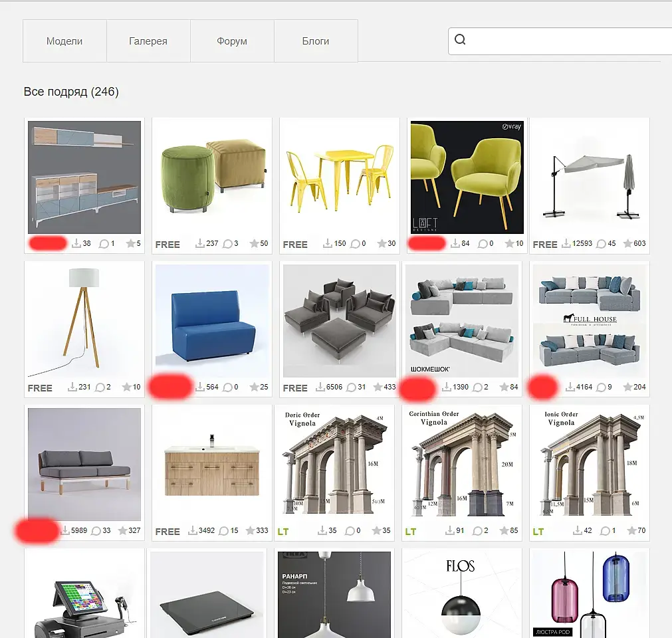Screen dimensions: 672x638
Task: Click star icon showing 204 on Full House card
Action: click(628, 387)
